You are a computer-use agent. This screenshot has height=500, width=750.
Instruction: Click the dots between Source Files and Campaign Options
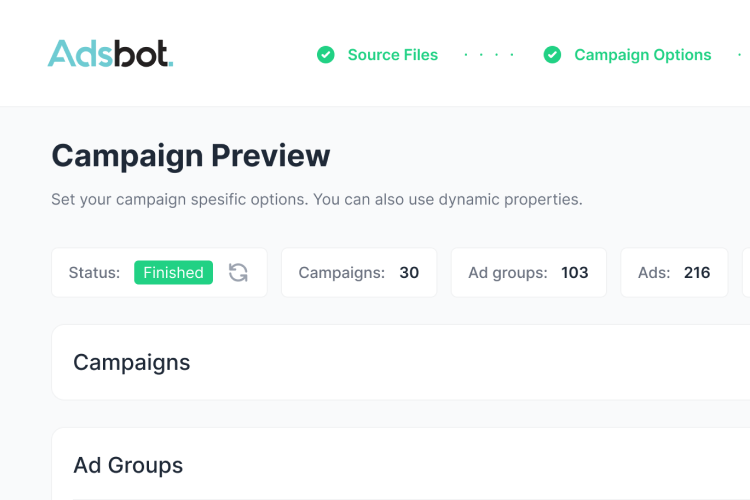[489, 55]
